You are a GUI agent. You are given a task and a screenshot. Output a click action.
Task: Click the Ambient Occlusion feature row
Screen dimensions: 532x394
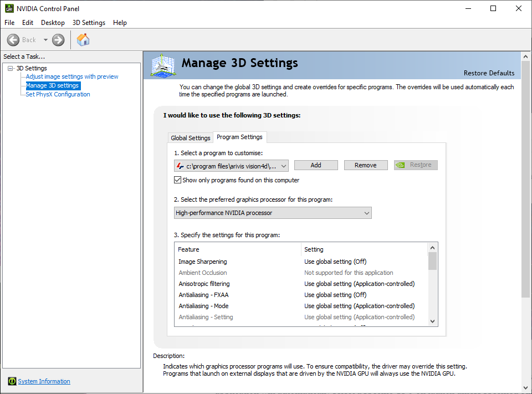pos(300,273)
